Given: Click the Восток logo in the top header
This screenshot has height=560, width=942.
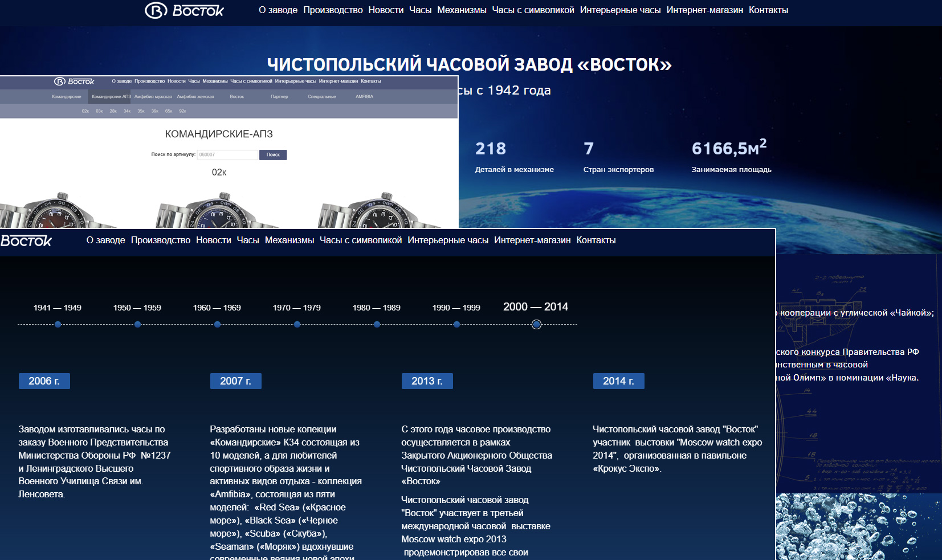Looking at the screenshot, I should (x=184, y=10).
